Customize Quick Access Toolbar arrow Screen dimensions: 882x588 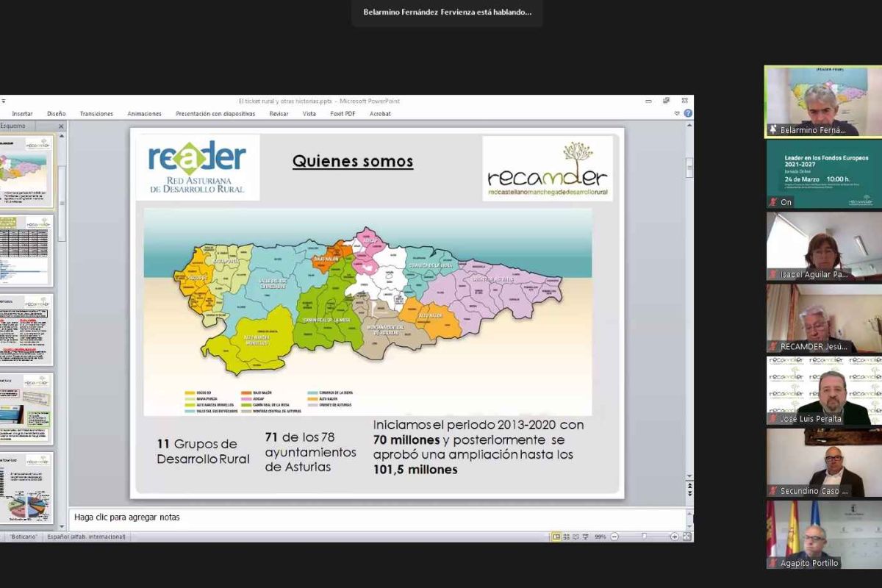coord(3,101)
